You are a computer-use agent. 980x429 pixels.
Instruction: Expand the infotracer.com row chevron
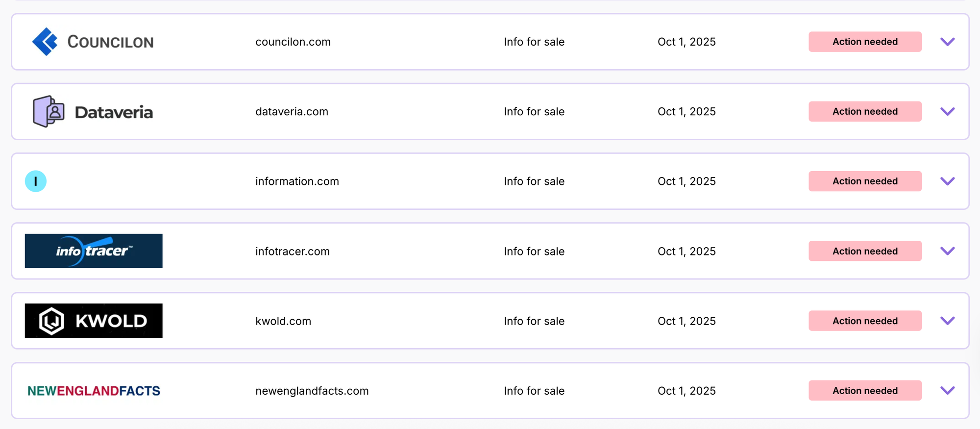pos(947,251)
